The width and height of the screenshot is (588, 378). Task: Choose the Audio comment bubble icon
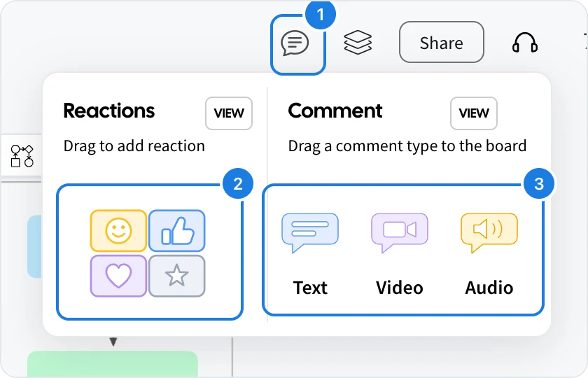point(489,233)
